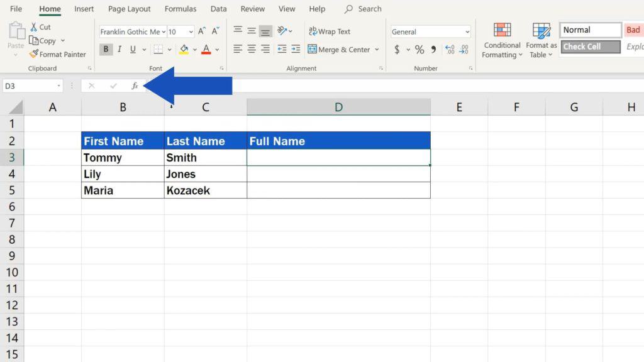Select the Format Painter tool
The height and width of the screenshot is (362, 644).
[x=57, y=54]
